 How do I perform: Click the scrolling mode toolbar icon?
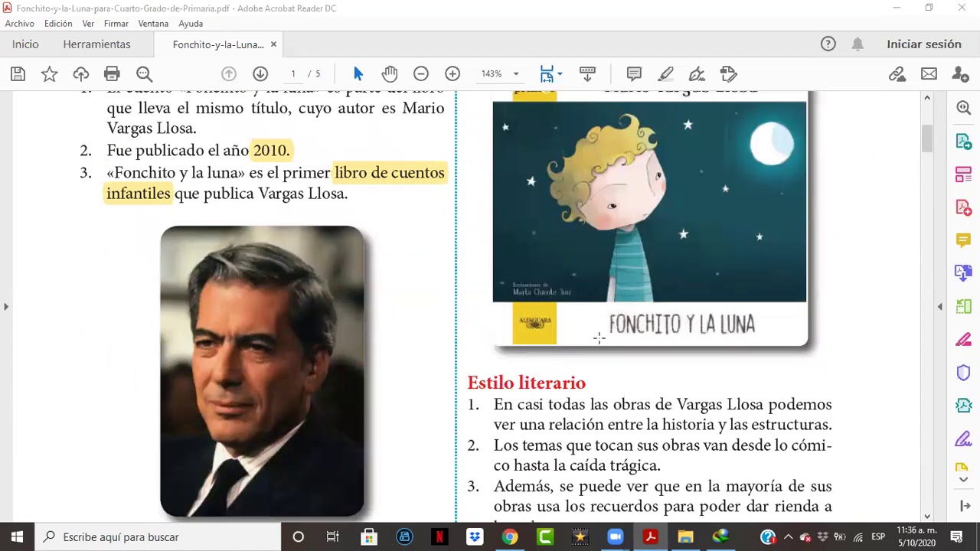pyautogui.click(x=587, y=74)
